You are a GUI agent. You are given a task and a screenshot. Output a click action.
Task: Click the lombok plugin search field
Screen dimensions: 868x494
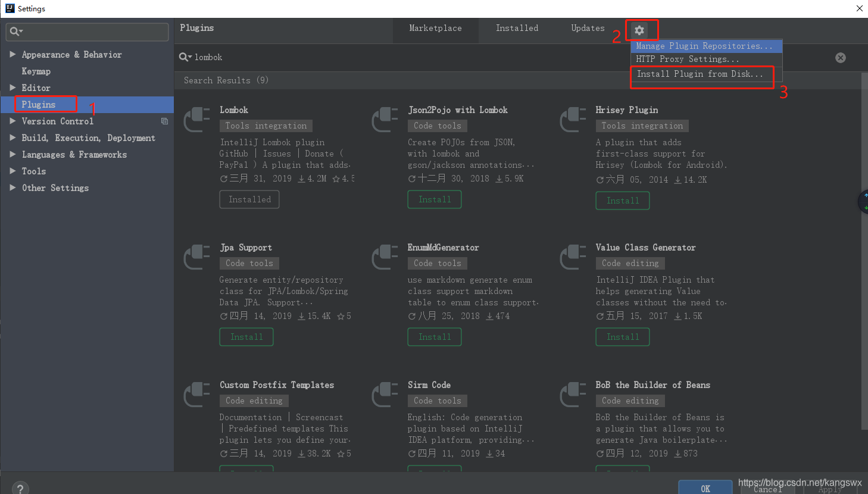point(512,58)
